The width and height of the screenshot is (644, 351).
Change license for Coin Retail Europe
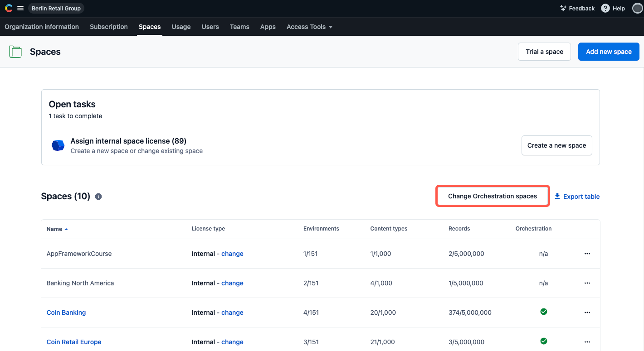pyautogui.click(x=232, y=342)
